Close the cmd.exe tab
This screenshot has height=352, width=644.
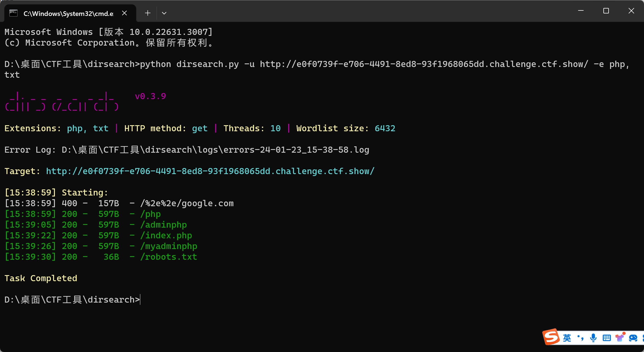click(x=124, y=13)
